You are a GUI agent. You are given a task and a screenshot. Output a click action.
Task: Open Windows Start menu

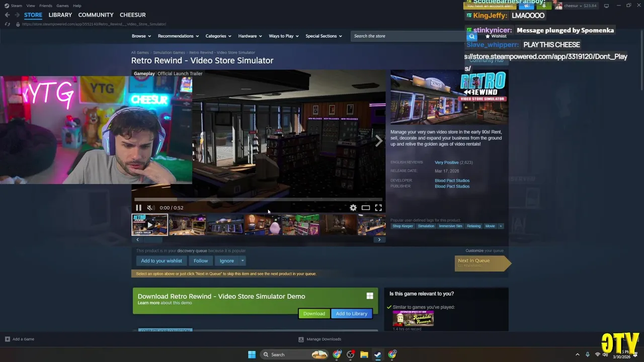pos(252,354)
